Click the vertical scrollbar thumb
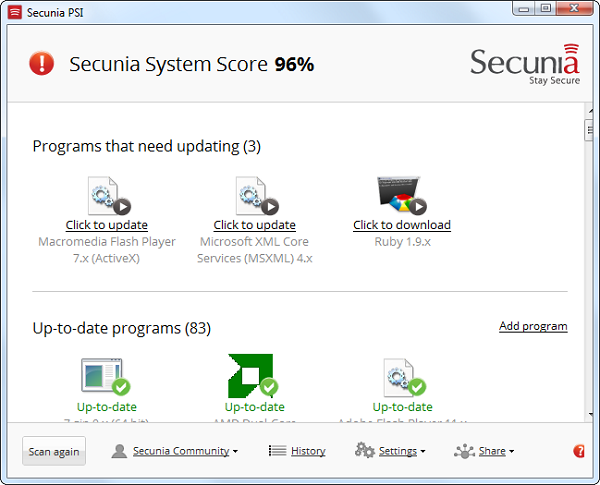Screen dimensions: 600x485 pos(589,131)
